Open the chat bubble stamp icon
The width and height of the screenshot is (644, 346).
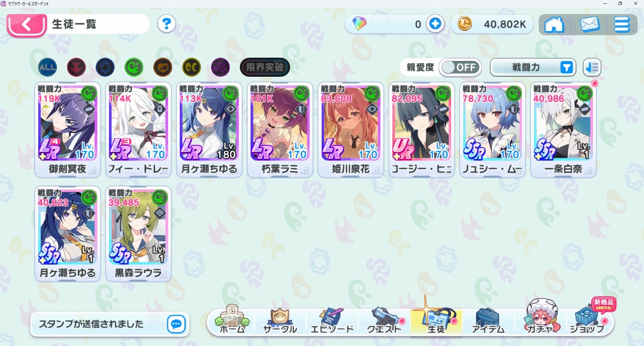(176, 324)
